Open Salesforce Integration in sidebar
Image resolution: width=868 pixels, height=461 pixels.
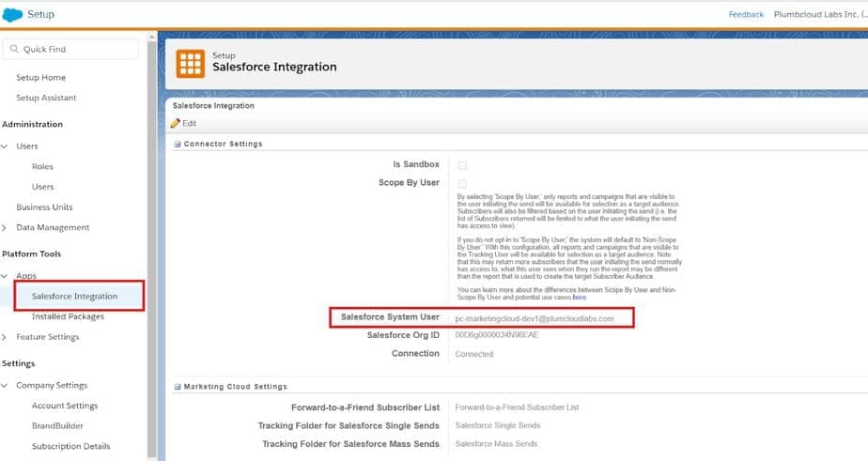[75, 296]
